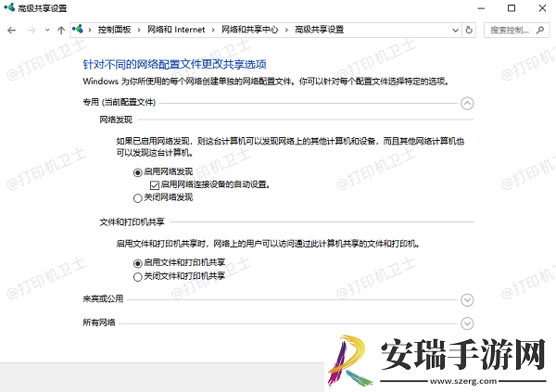Click the network icon in address bar
556x392 pixels.
pos(78,29)
